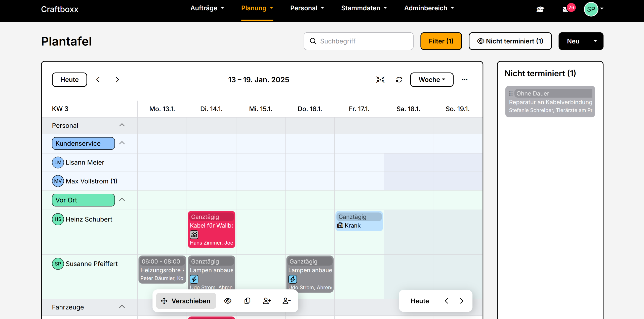Screen dimensions: 644x319
Task: Refresh the Plantafel calendar
Action: coord(399,80)
